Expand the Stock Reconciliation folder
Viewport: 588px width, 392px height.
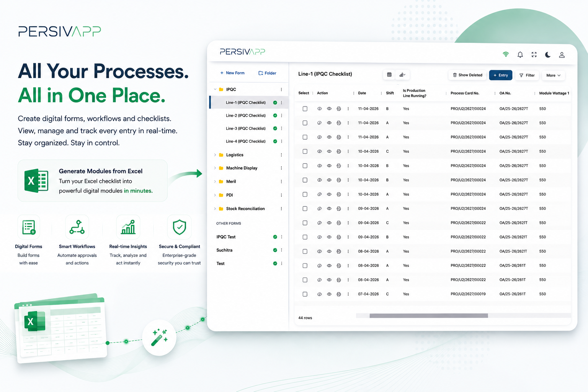[215, 209]
